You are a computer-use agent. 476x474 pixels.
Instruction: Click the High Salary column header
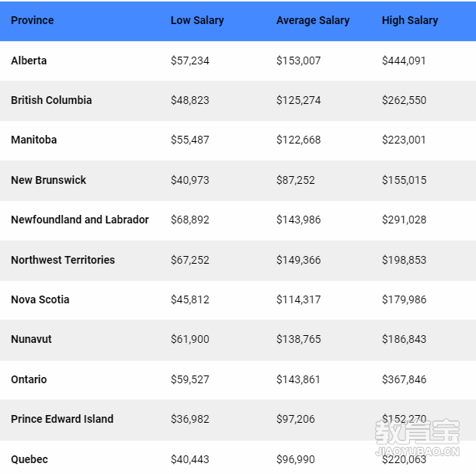(410, 20)
